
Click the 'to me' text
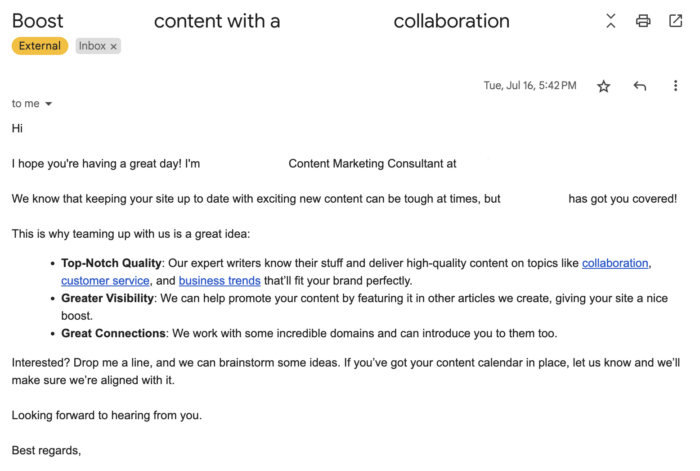[x=26, y=104]
